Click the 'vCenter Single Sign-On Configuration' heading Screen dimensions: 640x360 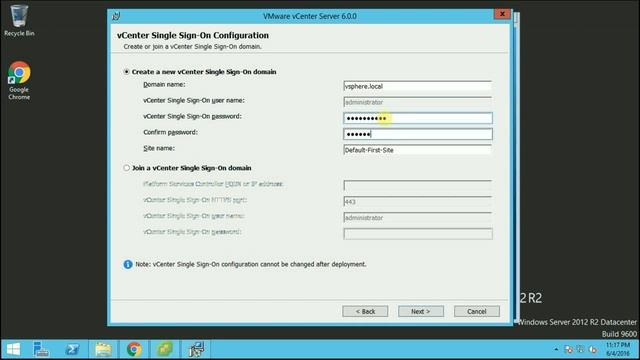(193, 35)
